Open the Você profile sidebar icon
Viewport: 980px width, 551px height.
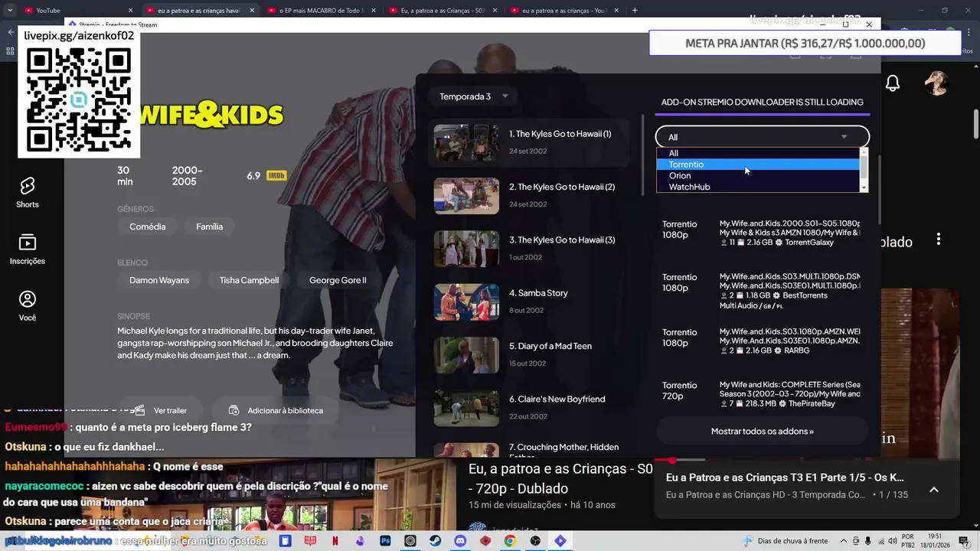pos(28,305)
